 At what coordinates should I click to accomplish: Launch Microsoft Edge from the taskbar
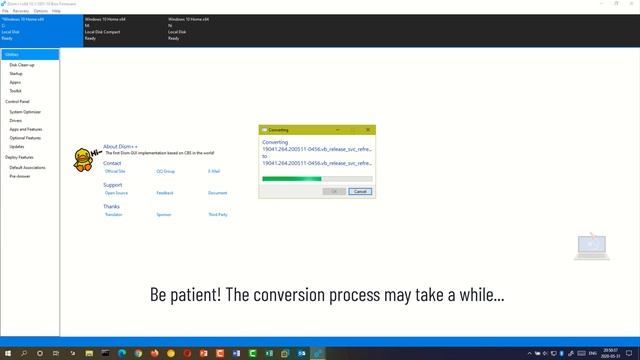click(x=122, y=353)
